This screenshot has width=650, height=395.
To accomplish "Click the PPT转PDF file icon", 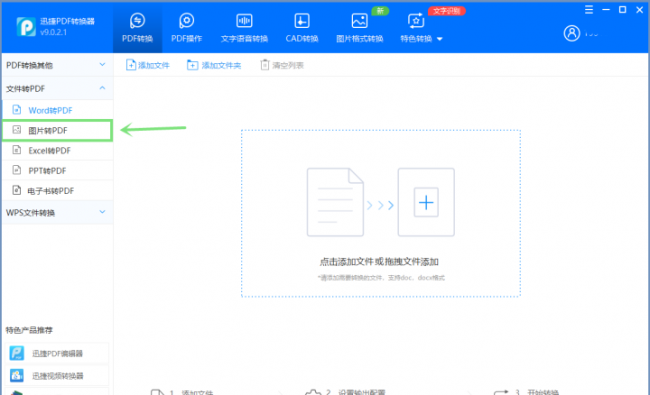I will click(x=17, y=170).
